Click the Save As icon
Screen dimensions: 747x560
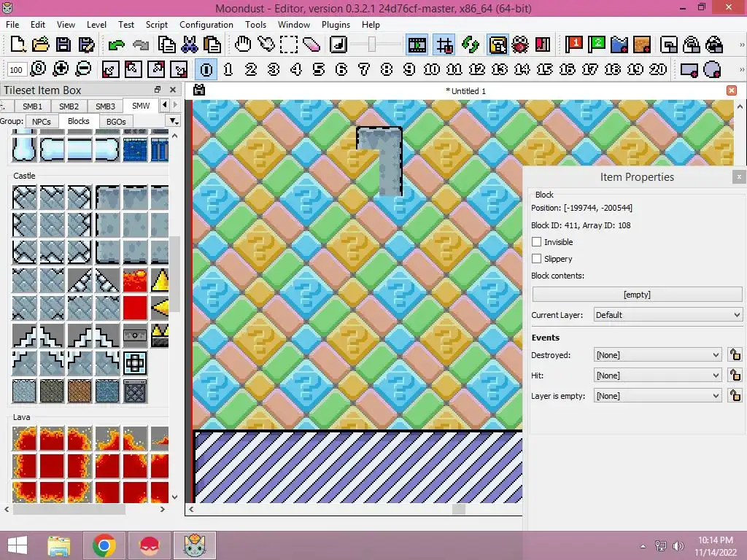(x=86, y=44)
